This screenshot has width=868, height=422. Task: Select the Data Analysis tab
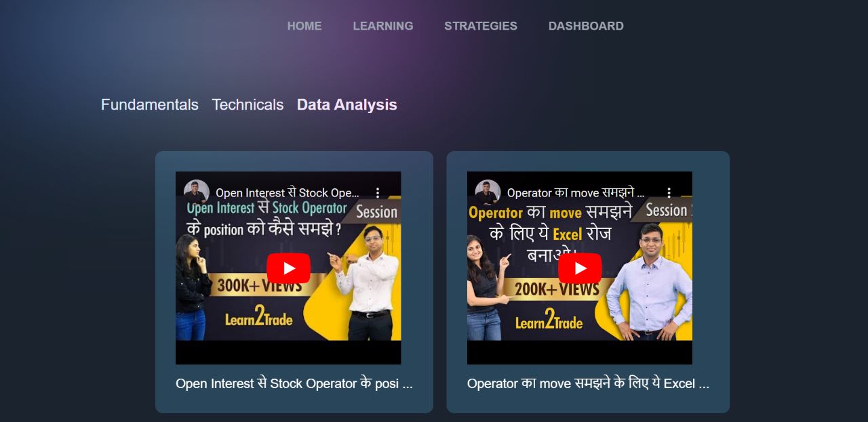(347, 104)
